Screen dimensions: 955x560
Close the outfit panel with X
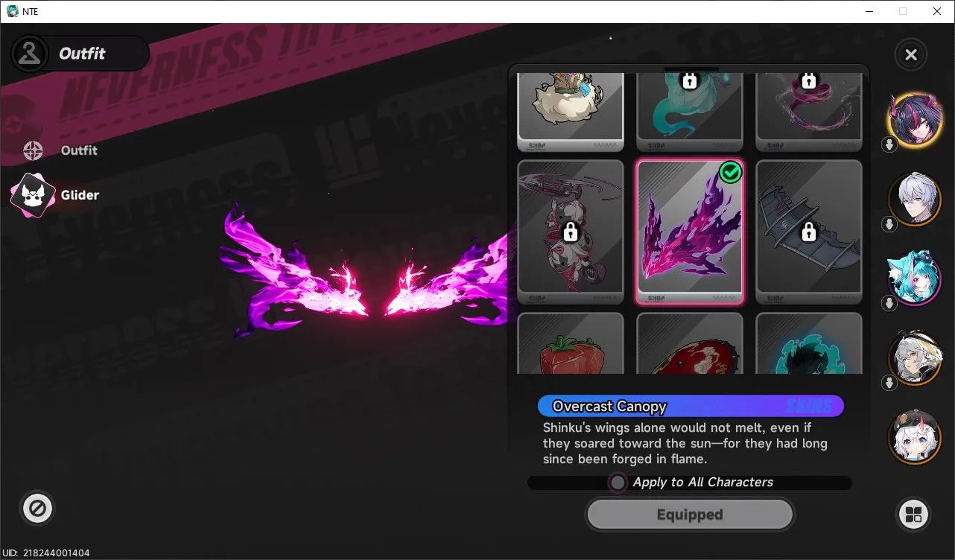point(910,54)
